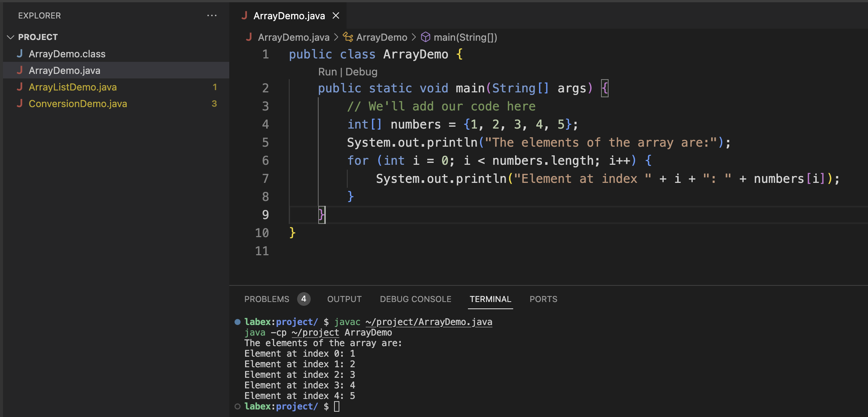The image size is (868, 417).
Task: Switch to the PROBLEMS panel tab
Action: 266,299
